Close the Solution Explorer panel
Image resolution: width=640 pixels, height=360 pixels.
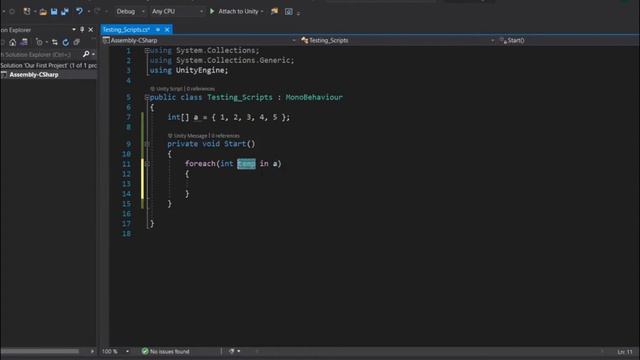point(91,29)
